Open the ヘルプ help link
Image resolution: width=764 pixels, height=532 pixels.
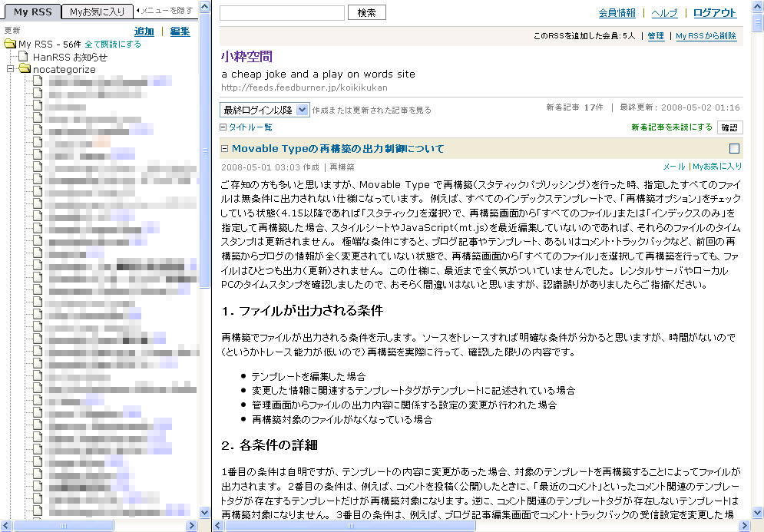coord(665,13)
